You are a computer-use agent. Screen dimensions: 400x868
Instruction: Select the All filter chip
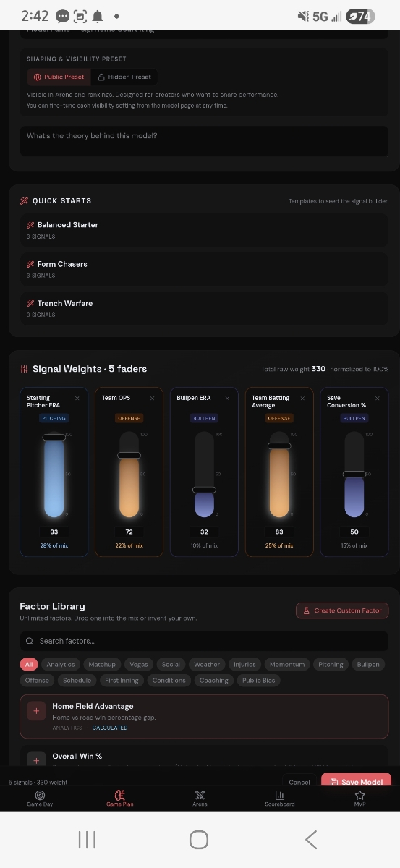[29, 664]
